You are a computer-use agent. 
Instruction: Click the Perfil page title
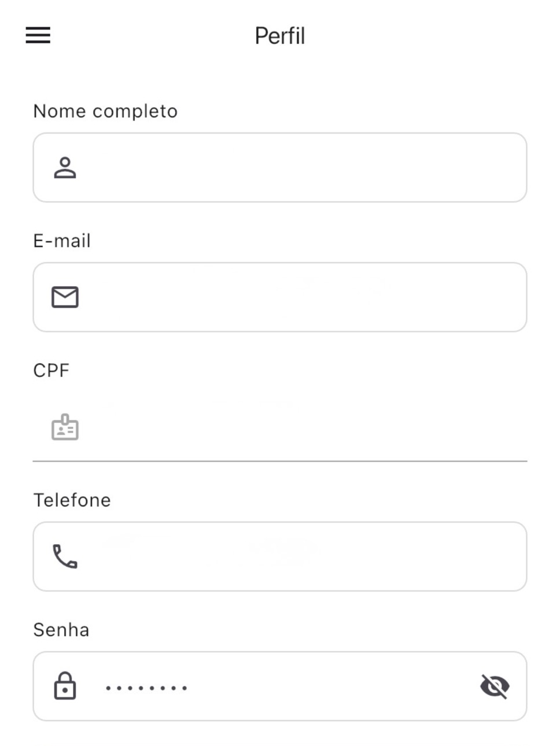click(280, 36)
